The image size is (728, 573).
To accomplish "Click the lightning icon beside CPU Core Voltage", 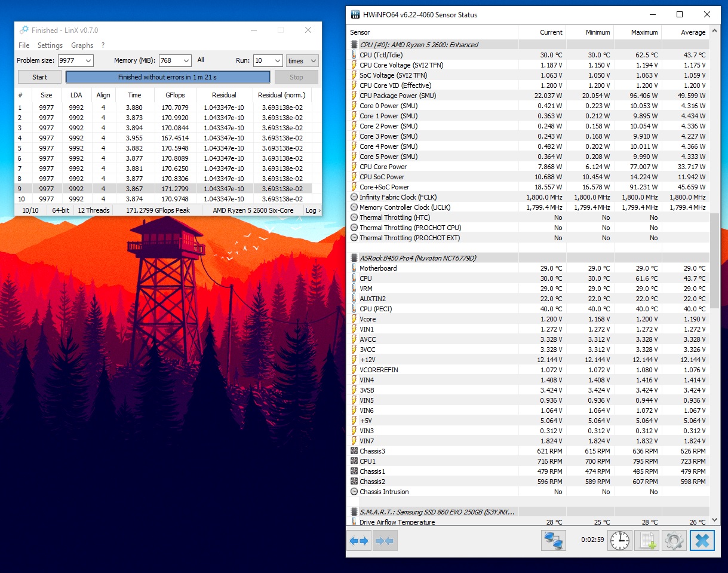I will 354,65.
